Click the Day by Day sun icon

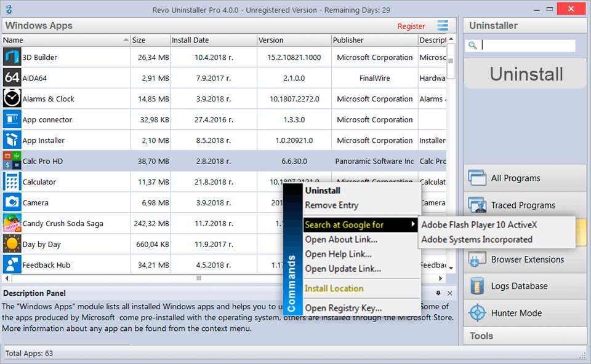click(12, 244)
